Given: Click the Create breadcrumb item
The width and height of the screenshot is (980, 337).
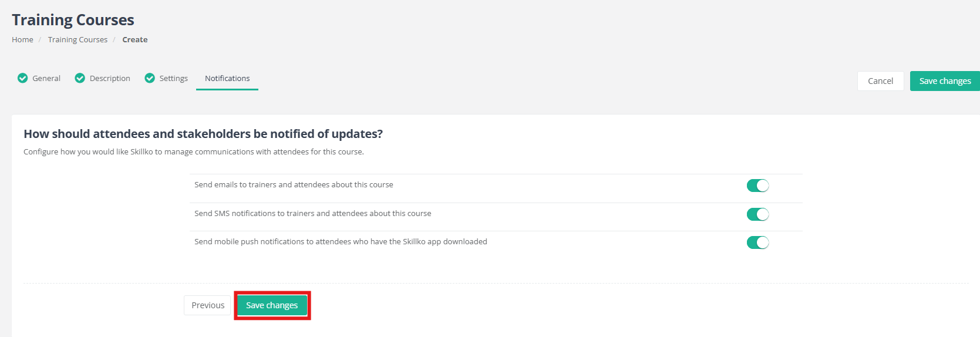Looking at the screenshot, I should point(135,40).
